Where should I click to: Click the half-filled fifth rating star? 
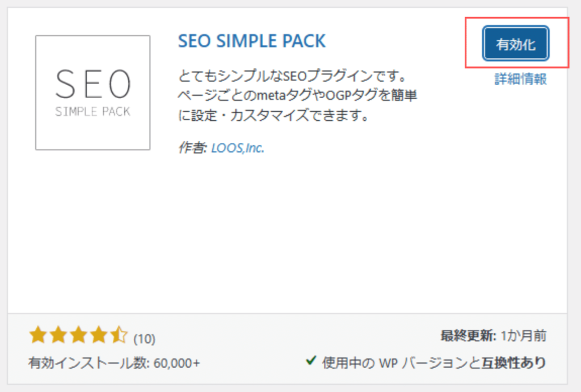[119, 335]
